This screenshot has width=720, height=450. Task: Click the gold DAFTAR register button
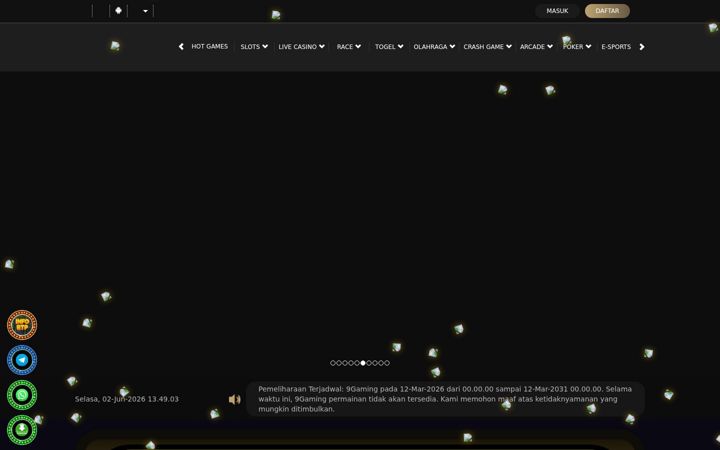click(607, 11)
